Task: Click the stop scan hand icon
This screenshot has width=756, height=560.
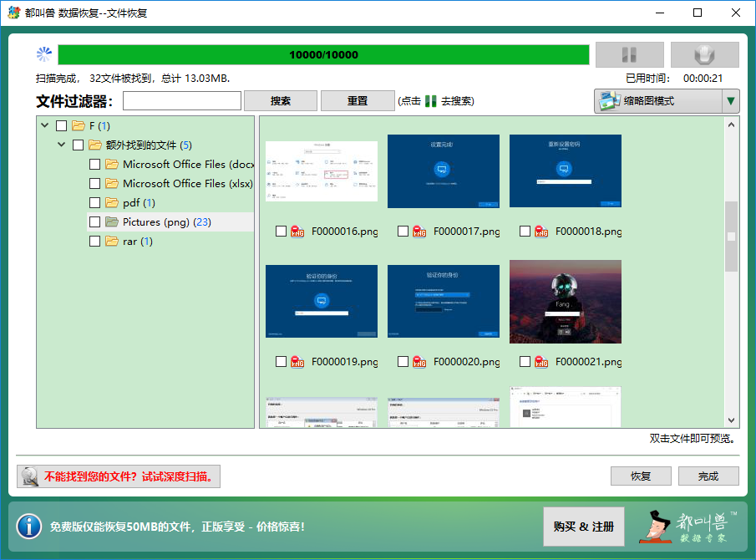Action: 704,55
